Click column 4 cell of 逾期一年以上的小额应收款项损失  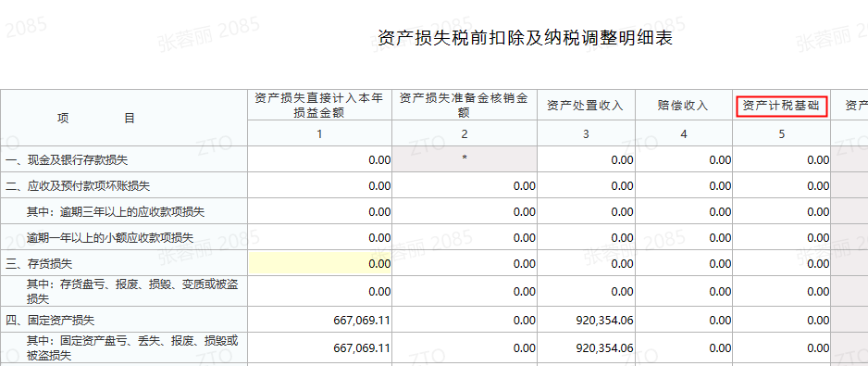[684, 237]
